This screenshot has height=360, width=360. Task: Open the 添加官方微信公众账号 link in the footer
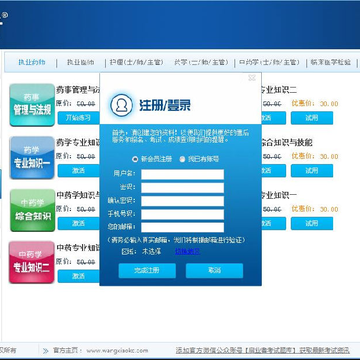[x=263, y=351]
